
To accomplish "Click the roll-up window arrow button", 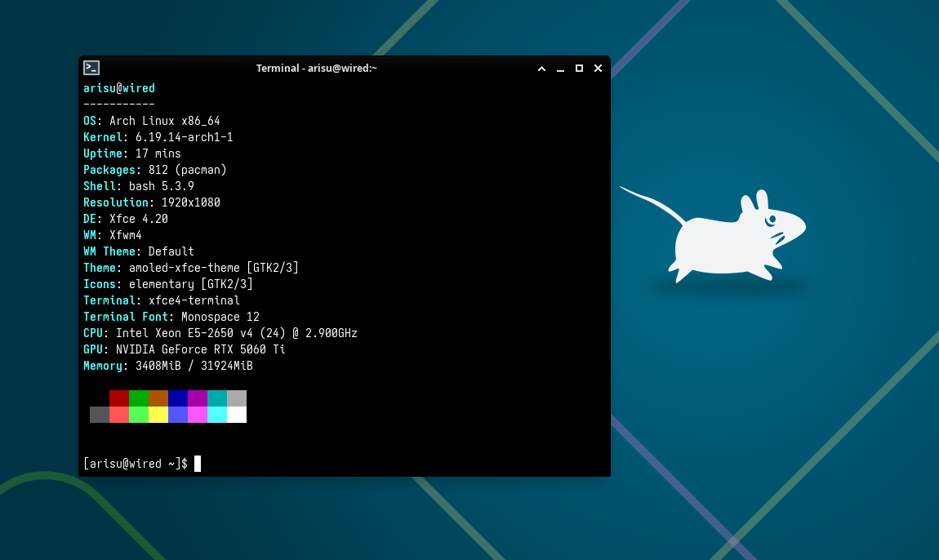I will pos(541,69).
